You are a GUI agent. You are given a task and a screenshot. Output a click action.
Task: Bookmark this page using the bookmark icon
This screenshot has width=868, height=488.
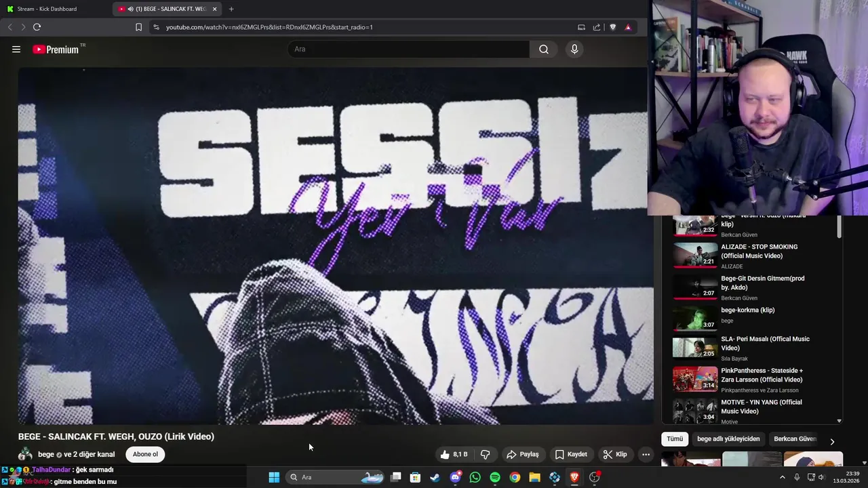(138, 27)
